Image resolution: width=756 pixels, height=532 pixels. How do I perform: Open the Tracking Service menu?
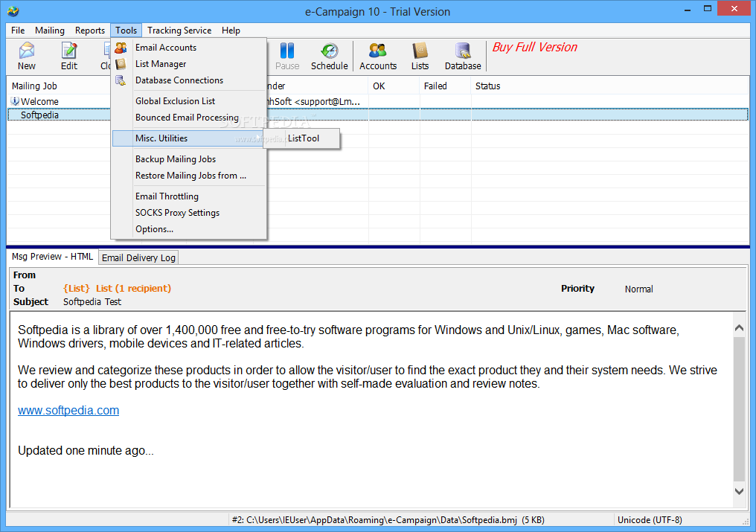179,30
